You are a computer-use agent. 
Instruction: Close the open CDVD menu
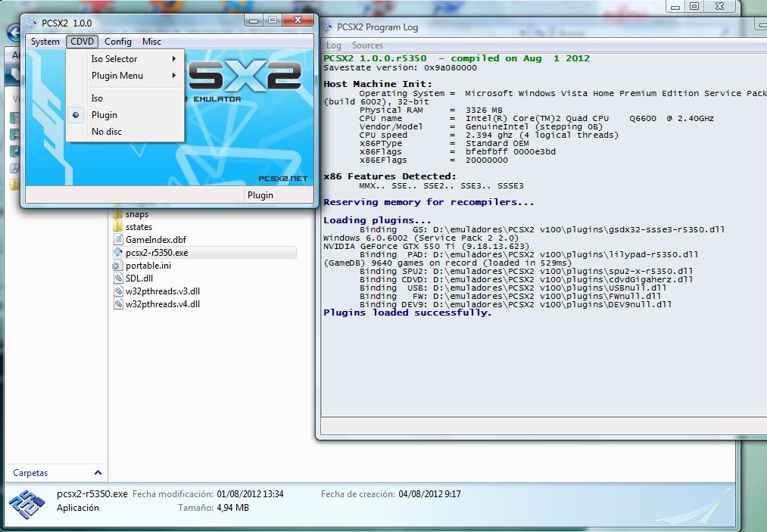tap(82, 42)
